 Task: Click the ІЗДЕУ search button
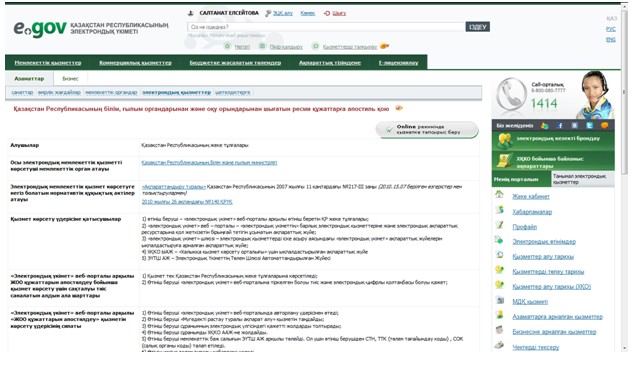(478, 27)
